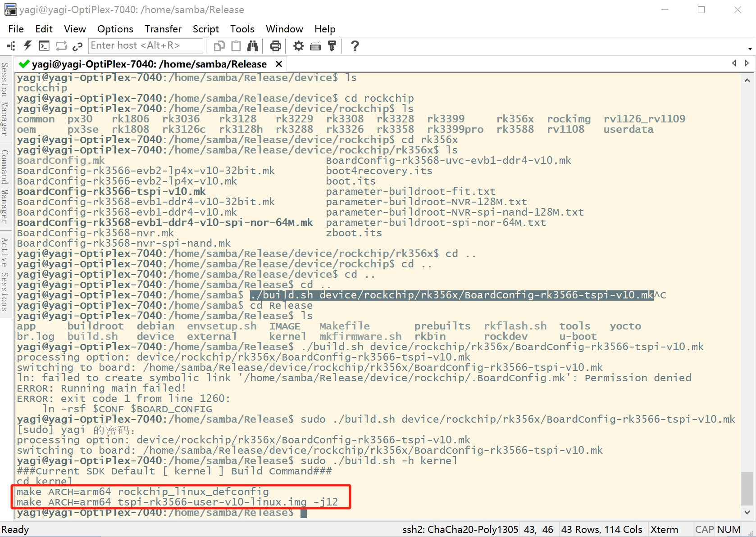756x537 pixels.
Task: Open the Keymap Editor keyboard icon
Action: (315, 46)
